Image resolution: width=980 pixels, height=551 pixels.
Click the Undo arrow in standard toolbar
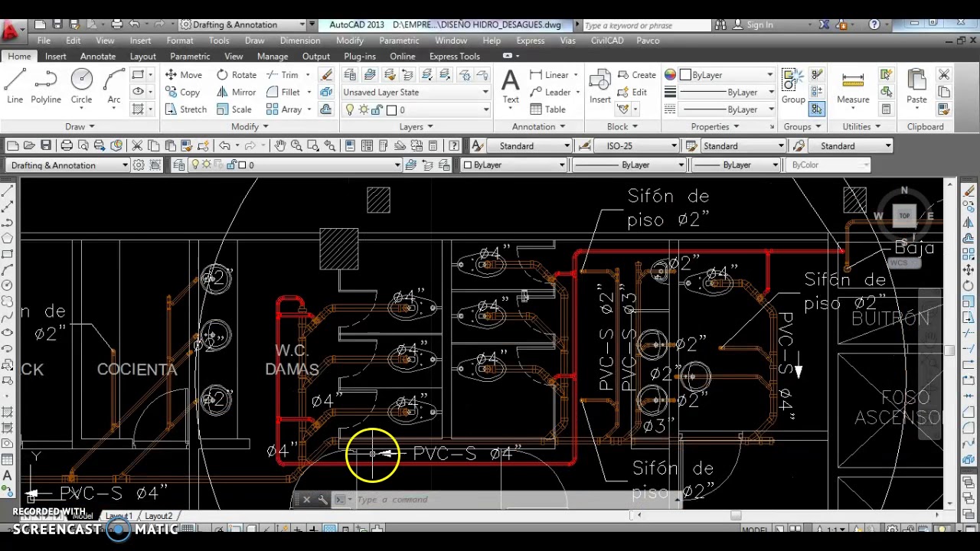[x=224, y=145]
